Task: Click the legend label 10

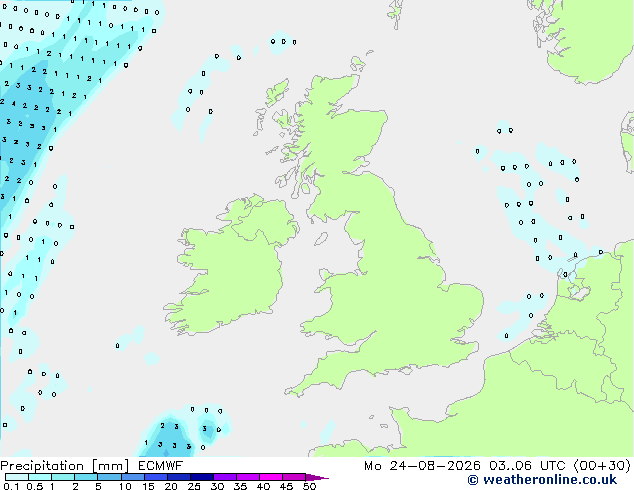Action: pyautogui.click(x=125, y=486)
